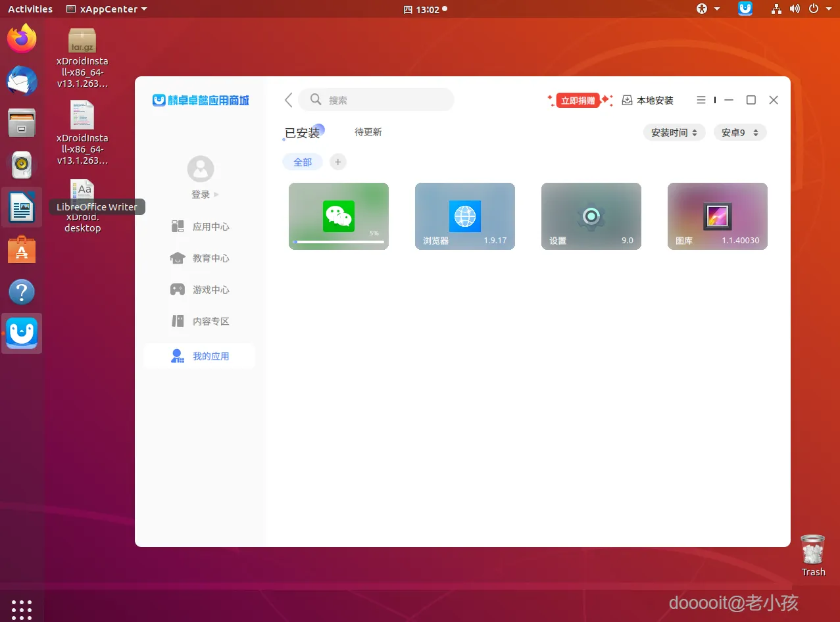Launch LibreOffice Writer from the dock

pyautogui.click(x=22, y=208)
